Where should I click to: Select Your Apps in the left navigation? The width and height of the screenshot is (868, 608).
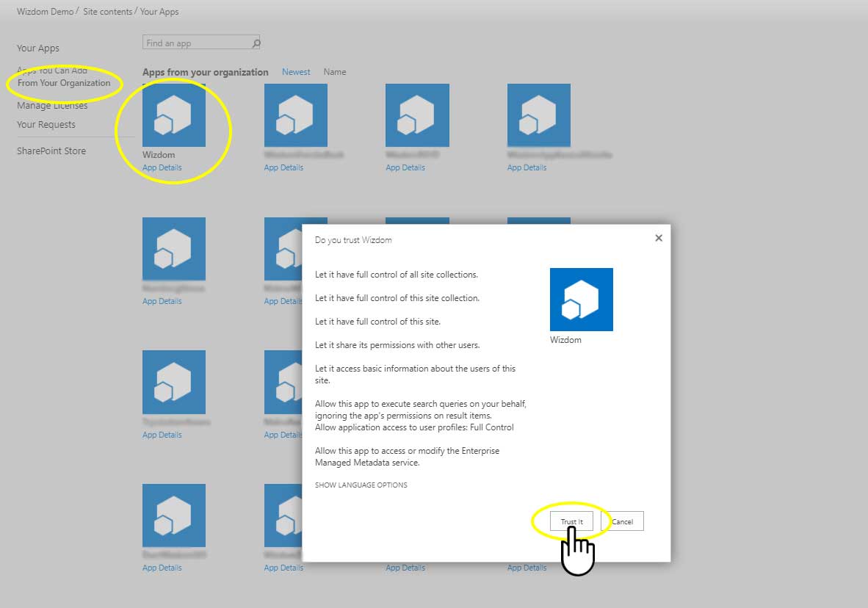click(37, 48)
